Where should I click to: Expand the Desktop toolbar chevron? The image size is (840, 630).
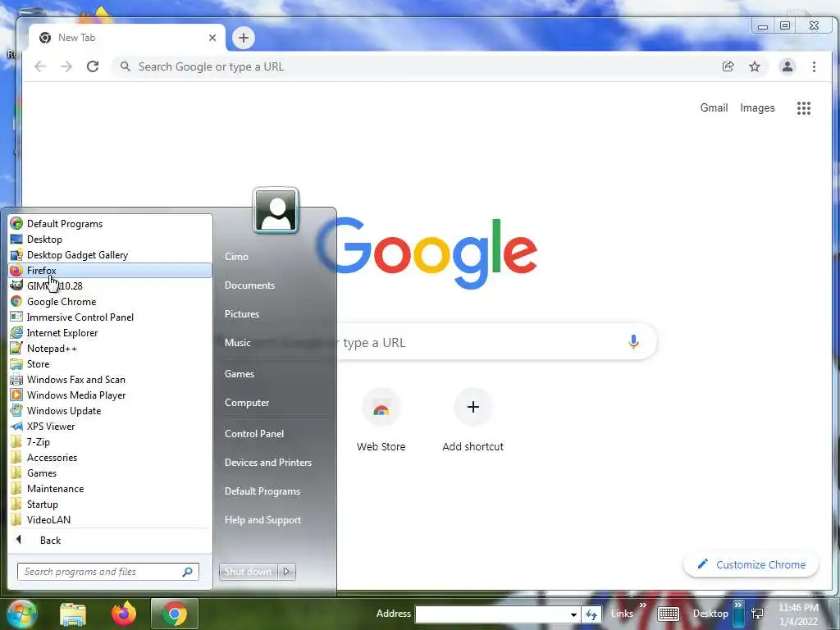[738, 605]
